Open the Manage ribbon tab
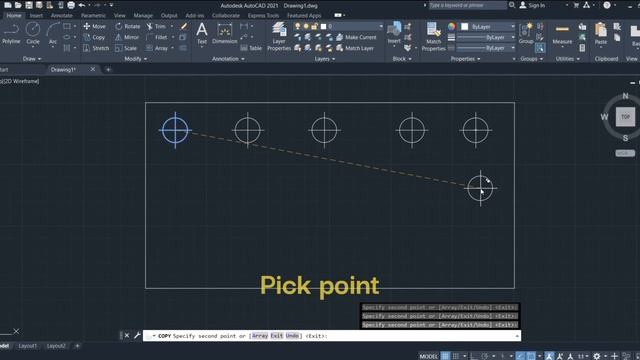Image resolution: width=640 pixels, height=360 pixels. [x=143, y=16]
